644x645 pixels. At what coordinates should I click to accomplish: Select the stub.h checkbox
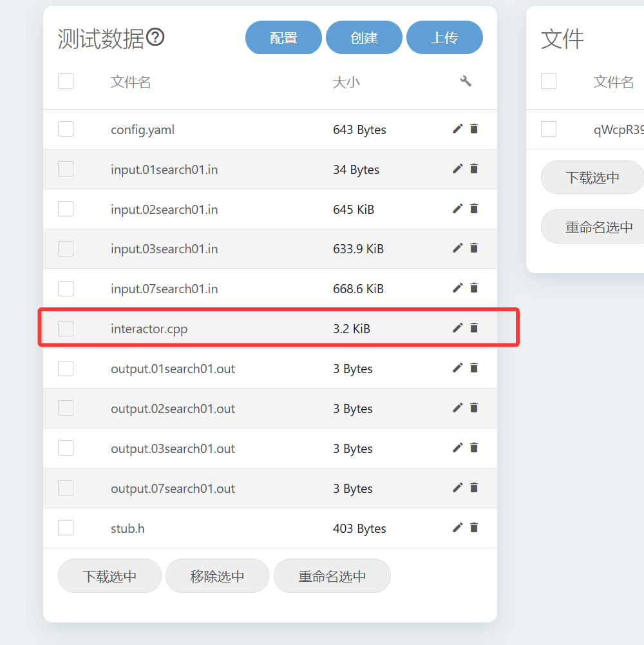(66, 528)
